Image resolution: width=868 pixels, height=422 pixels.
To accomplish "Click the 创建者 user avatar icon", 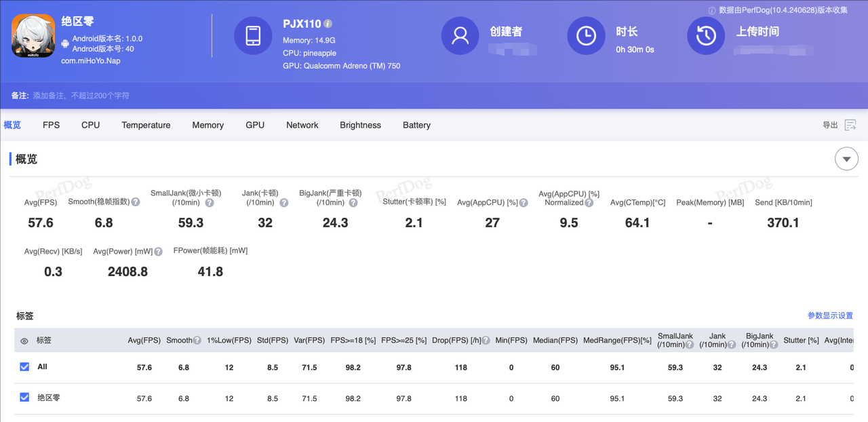I will click(x=460, y=35).
